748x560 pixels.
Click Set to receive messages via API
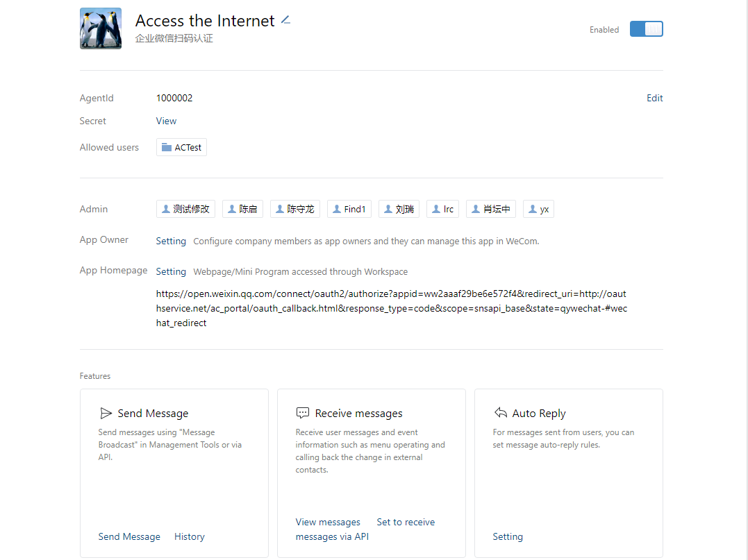tap(406, 522)
